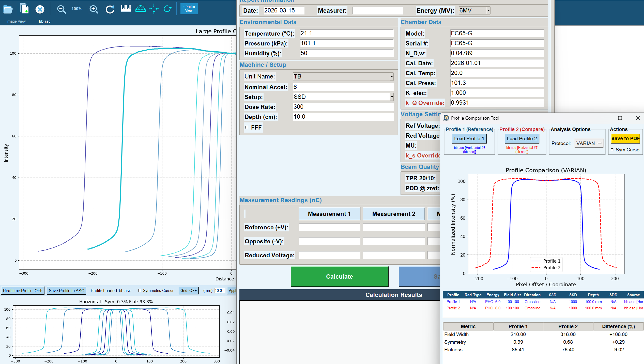
Task: Click the (mm) 10.0 input field
Action: coord(220,291)
